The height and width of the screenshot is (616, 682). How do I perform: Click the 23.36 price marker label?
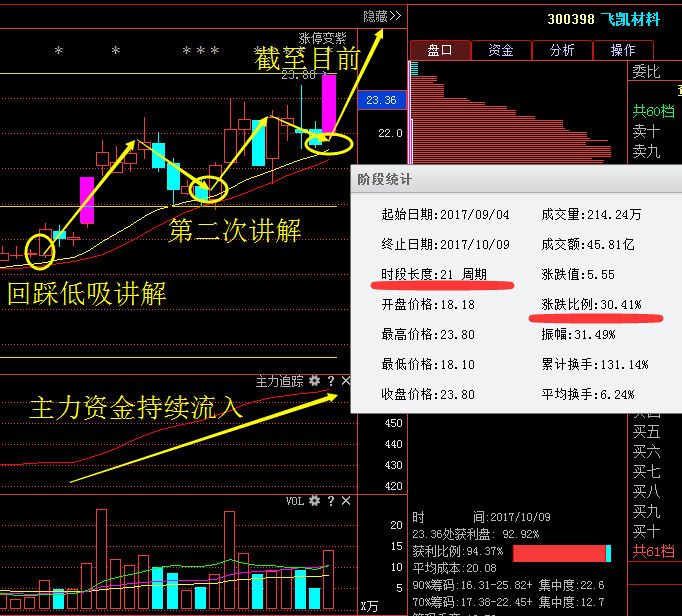click(381, 100)
